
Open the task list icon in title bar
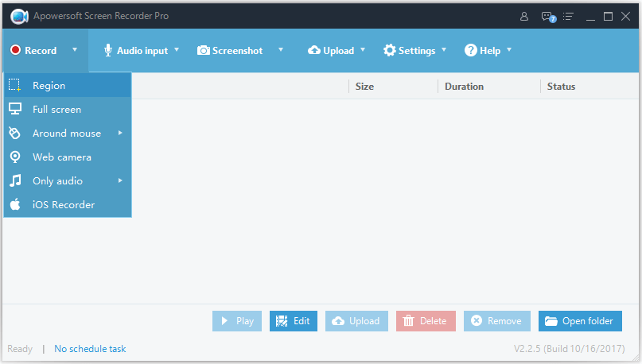tap(568, 17)
